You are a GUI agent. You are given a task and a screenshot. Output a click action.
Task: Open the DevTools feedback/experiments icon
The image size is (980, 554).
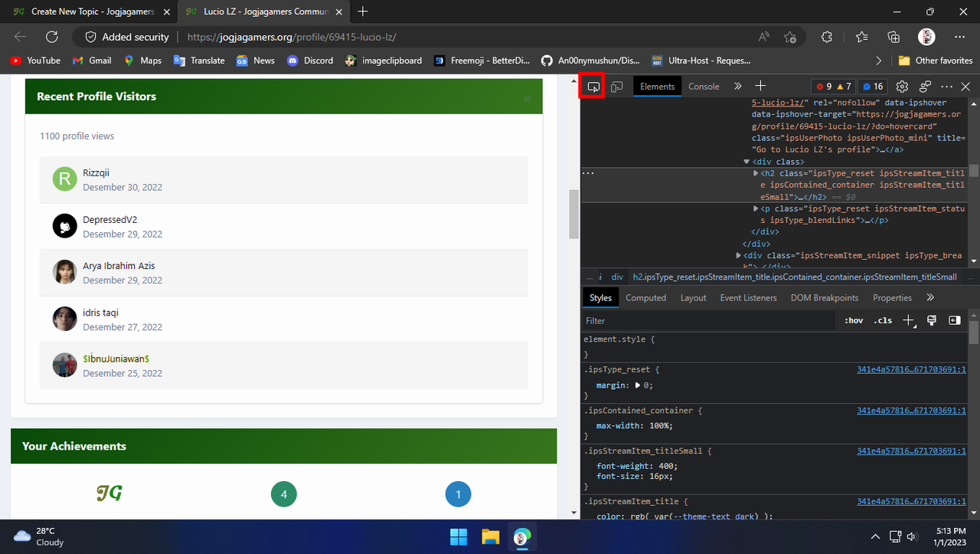[x=925, y=87]
